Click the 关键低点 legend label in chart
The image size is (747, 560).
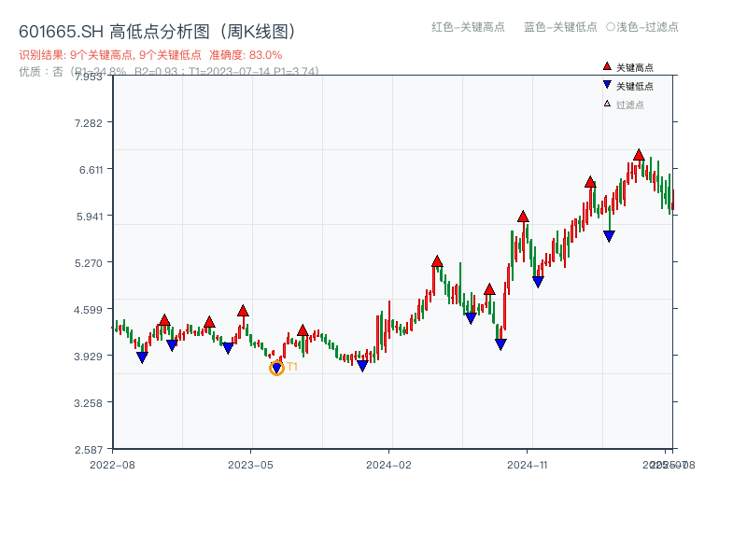click(635, 86)
